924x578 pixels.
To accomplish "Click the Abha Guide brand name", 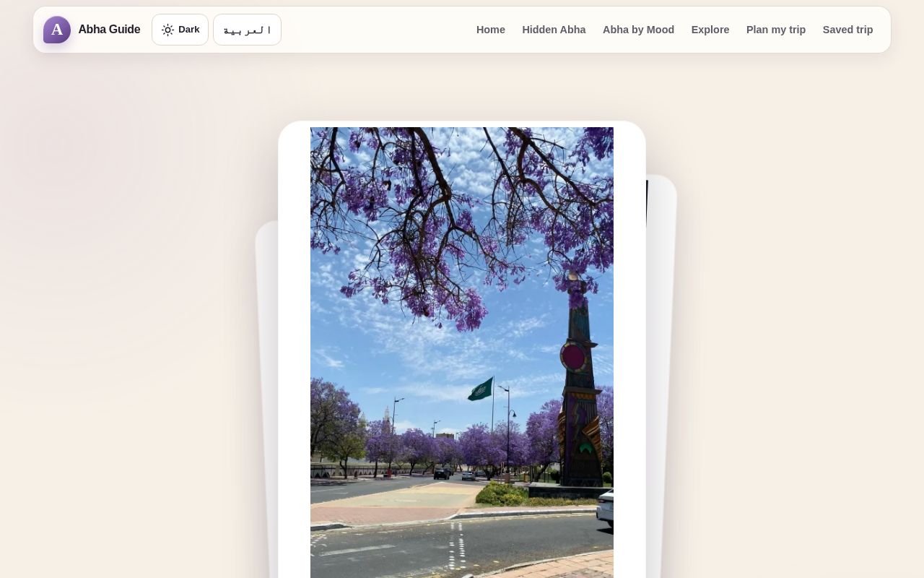I will (x=109, y=30).
